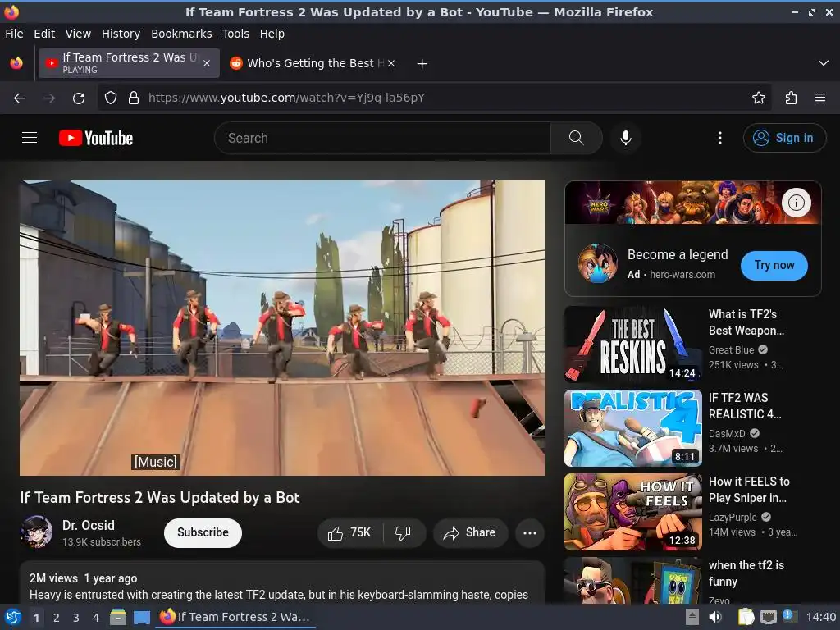Image resolution: width=840 pixels, height=630 pixels.
Task: Reload the current page
Action: tap(79, 98)
